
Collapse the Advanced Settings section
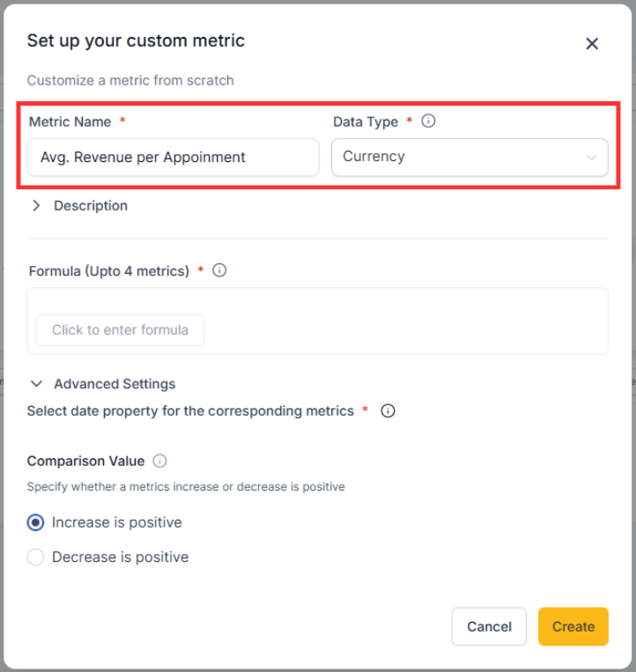(114, 384)
